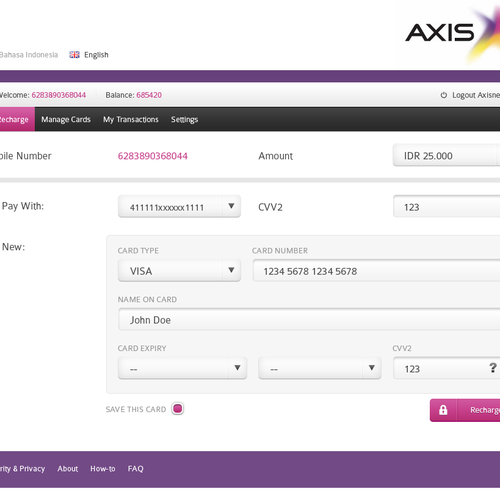
Task: Click the padlock icon on Recharge button
Action: click(x=443, y=410)
